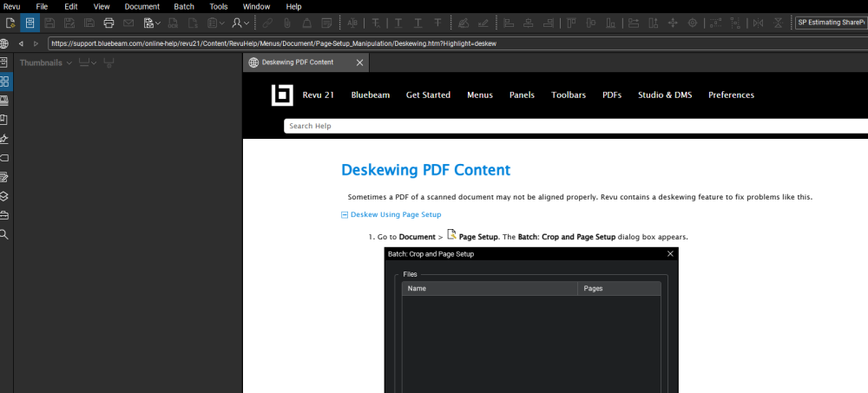Click into the Search Help field
This screenshot has width=868, height=393.
click(x=575, y=126)
